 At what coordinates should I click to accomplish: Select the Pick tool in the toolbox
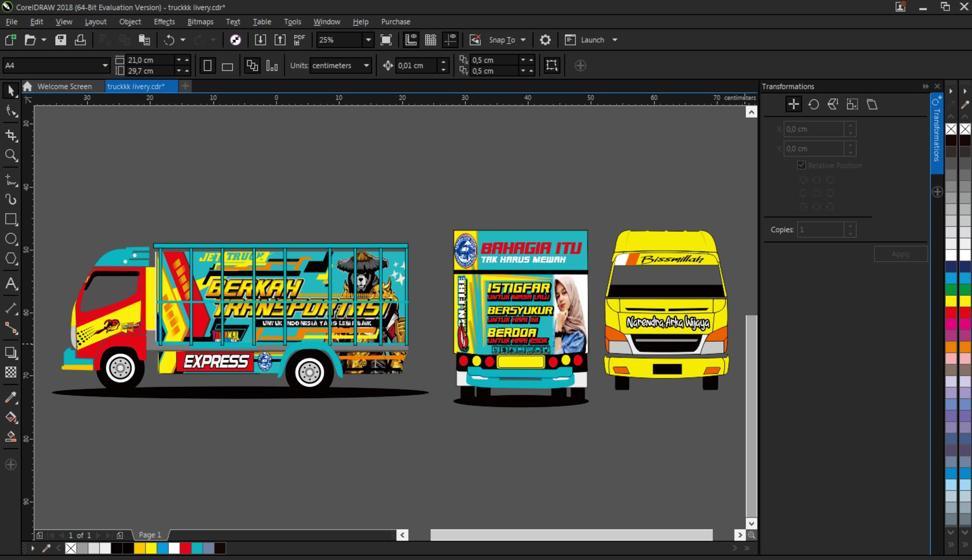coord(10,91)
